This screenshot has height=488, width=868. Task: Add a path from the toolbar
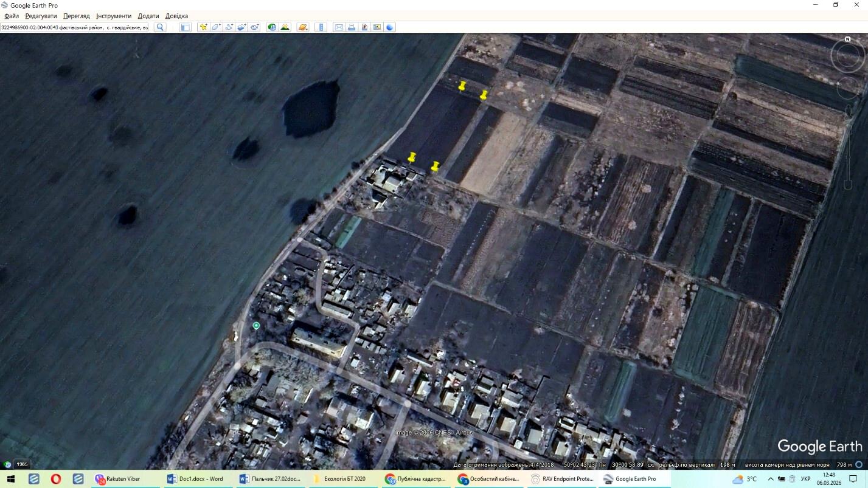click(229, 27)
